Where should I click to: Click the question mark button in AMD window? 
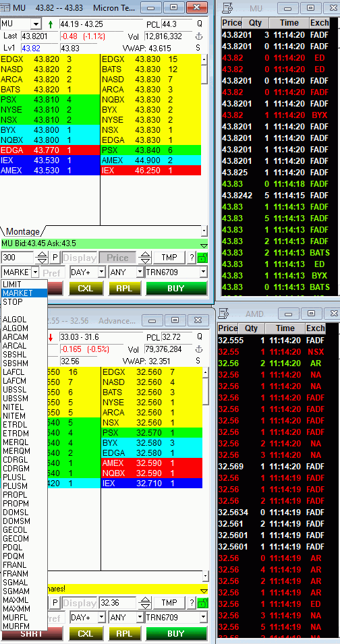192,603
